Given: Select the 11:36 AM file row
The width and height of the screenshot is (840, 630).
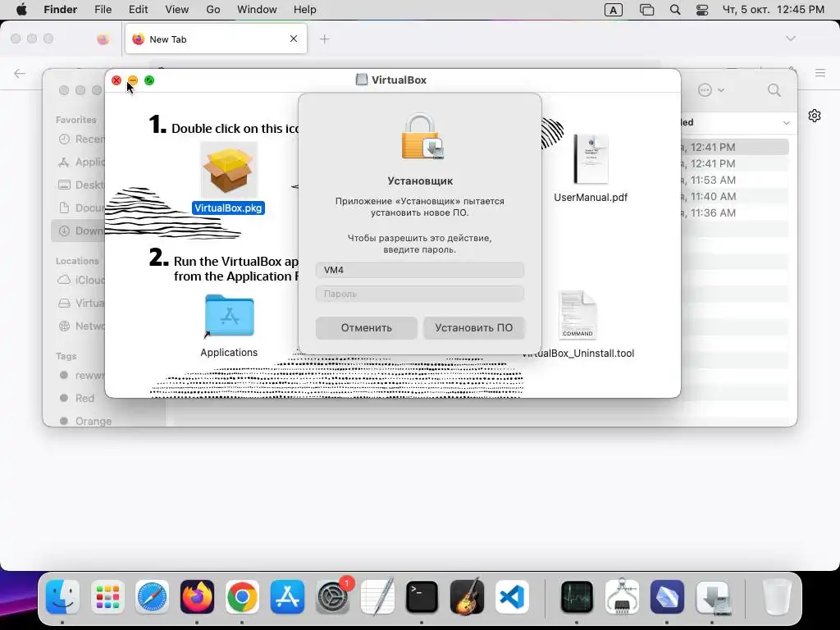Looking at the screenshot, I should coord(734,212).
